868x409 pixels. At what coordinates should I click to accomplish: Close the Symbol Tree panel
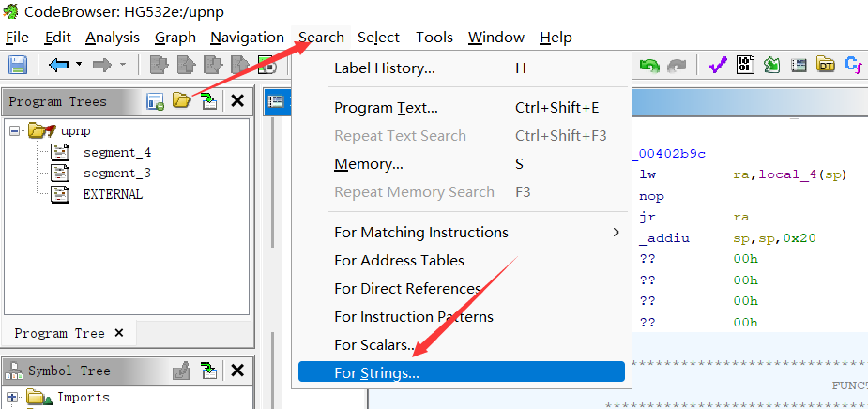237,371
